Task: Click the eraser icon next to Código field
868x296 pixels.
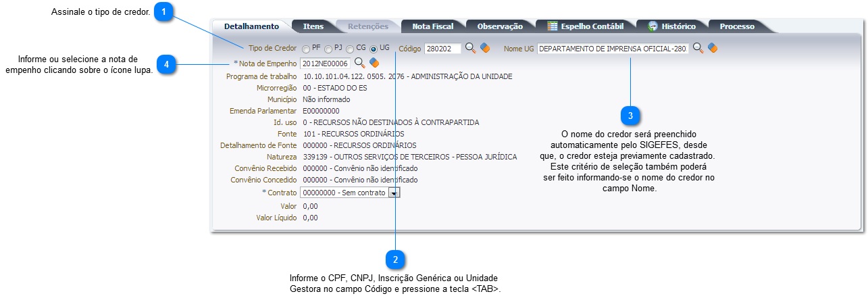Action: click(x=484, y=49)
